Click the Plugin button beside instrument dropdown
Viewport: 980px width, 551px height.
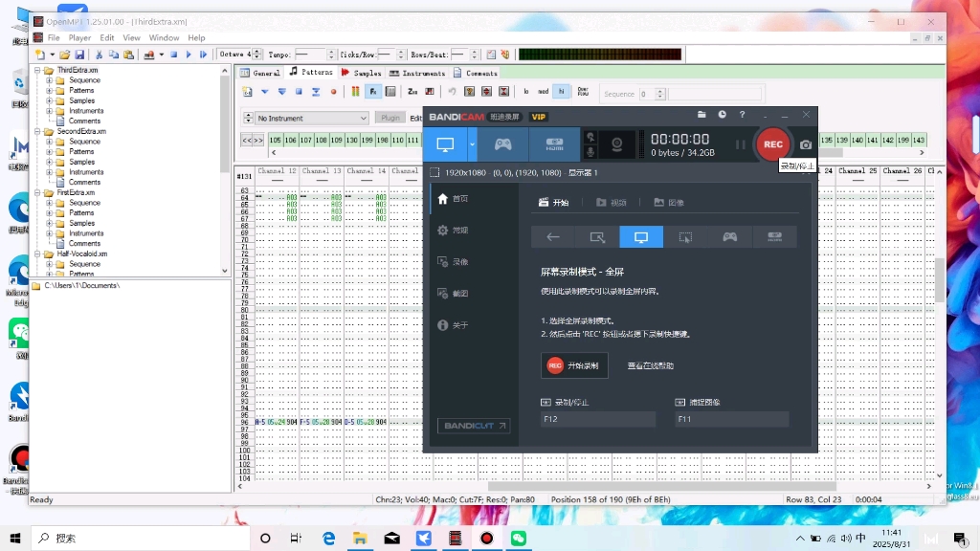(390, 118)
